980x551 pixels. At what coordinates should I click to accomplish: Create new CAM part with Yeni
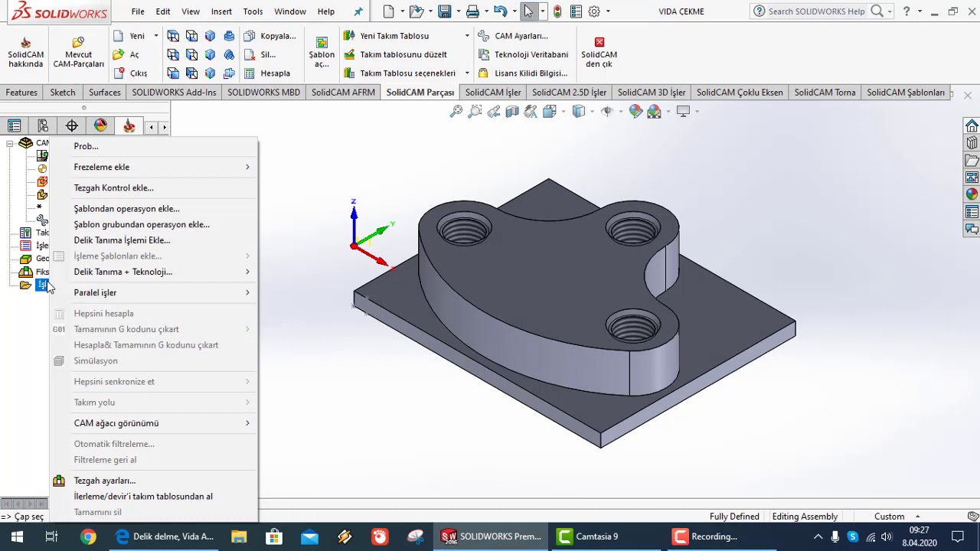click(130, 36)
